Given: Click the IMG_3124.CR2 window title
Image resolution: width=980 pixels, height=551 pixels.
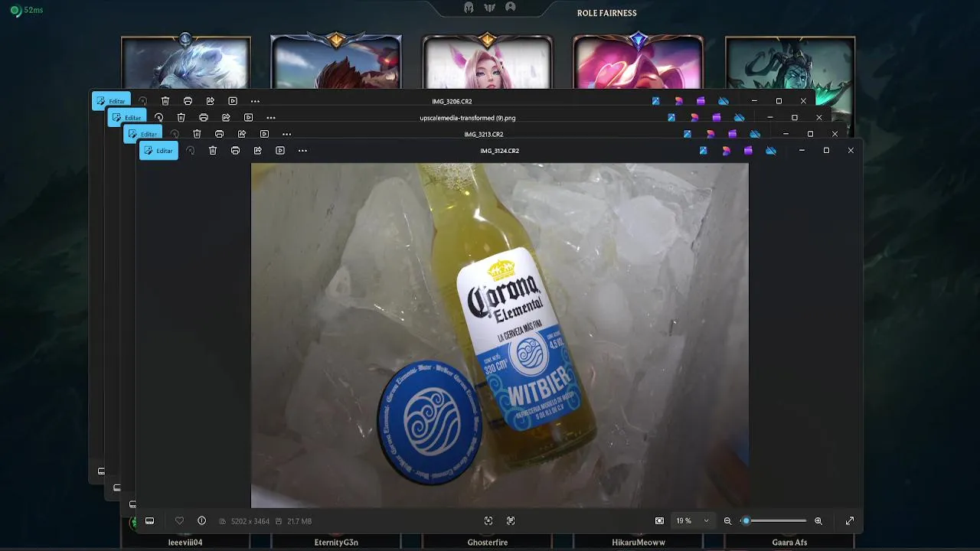Looking at the screenshot, I should pyautogui.click(x=499, y=151).
